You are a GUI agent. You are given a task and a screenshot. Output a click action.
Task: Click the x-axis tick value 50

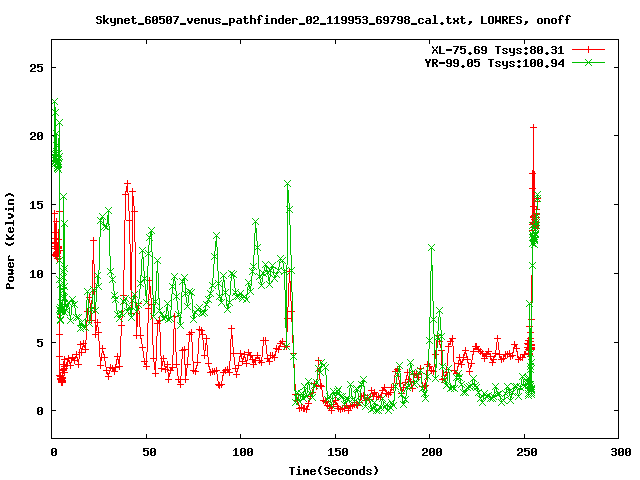(x=149, y=452)
